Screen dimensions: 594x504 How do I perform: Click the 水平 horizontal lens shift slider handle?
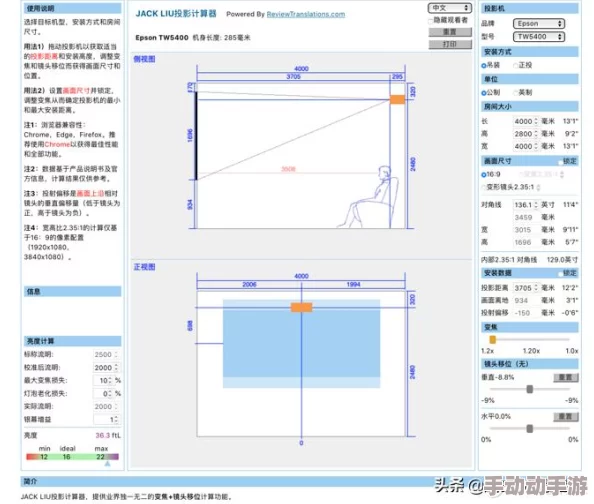click(530, 429)
